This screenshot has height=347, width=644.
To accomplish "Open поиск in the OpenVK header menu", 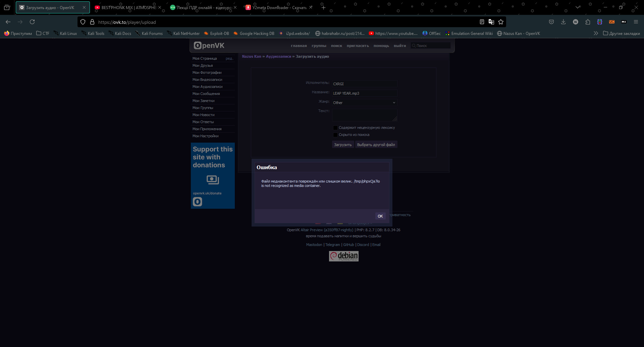I will coord(336,46).
